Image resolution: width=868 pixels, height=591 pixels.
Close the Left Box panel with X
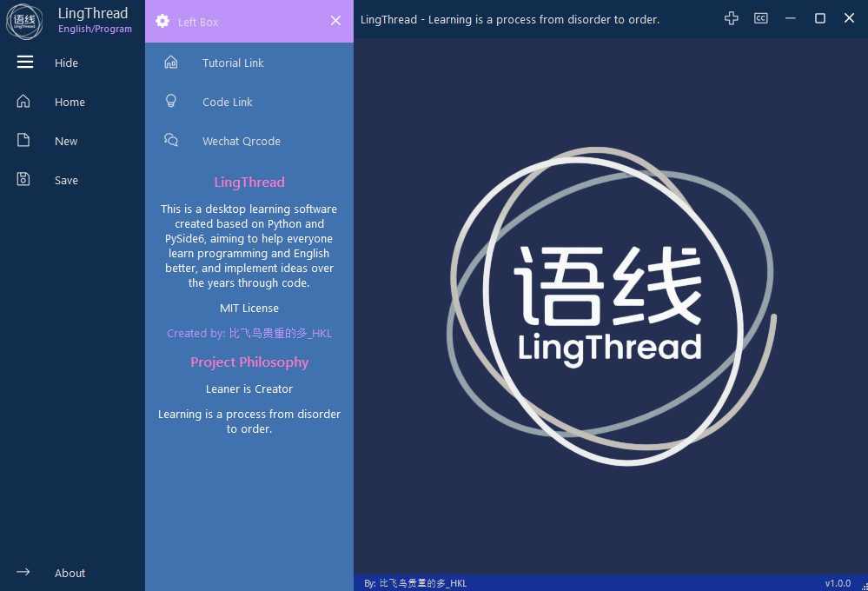[335, 21]
